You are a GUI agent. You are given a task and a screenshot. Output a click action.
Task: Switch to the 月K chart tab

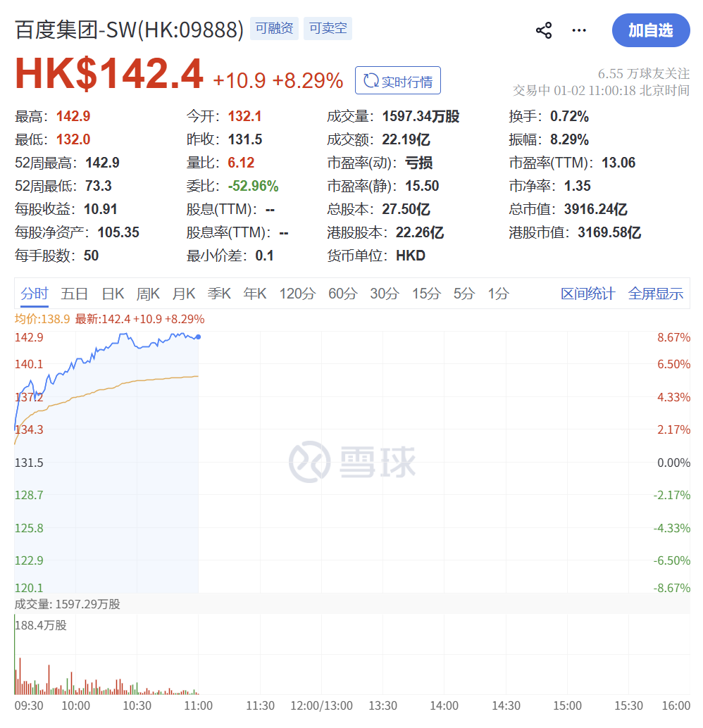184,294
